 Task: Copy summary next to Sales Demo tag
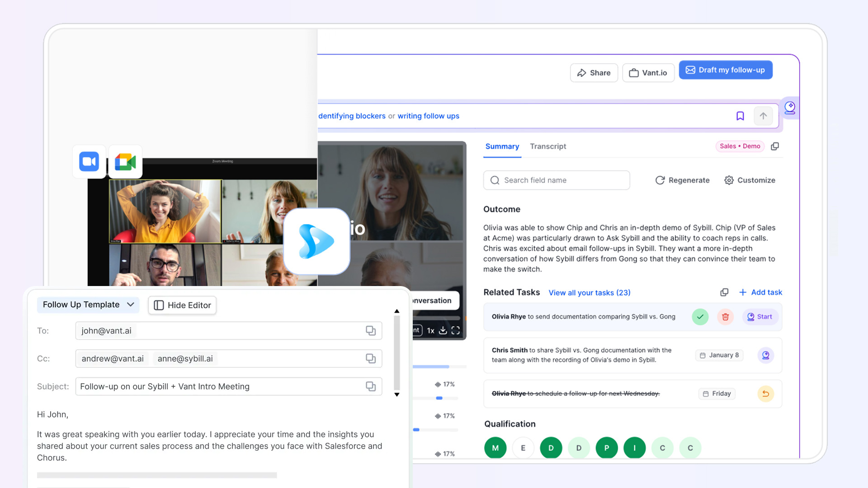pos(775,146)
